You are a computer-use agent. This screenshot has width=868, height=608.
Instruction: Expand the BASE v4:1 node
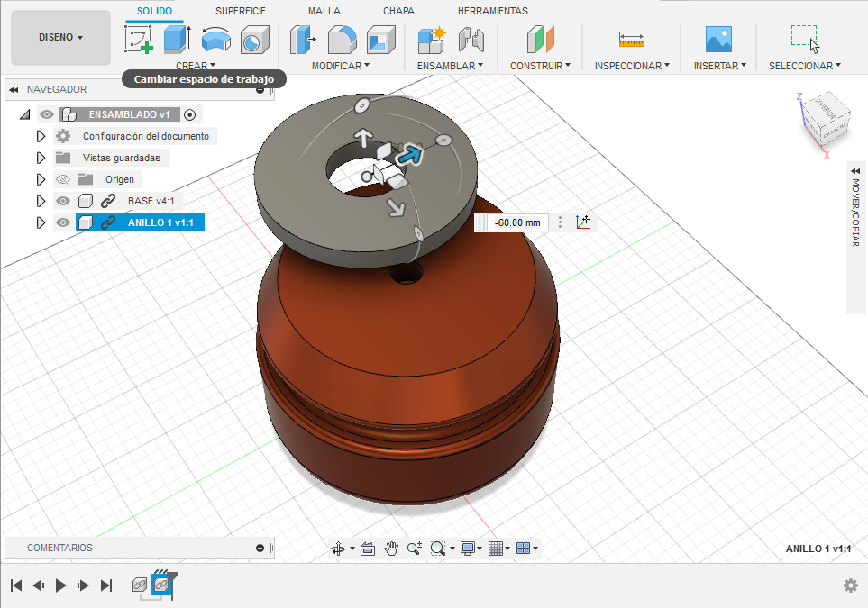point(41,201)
